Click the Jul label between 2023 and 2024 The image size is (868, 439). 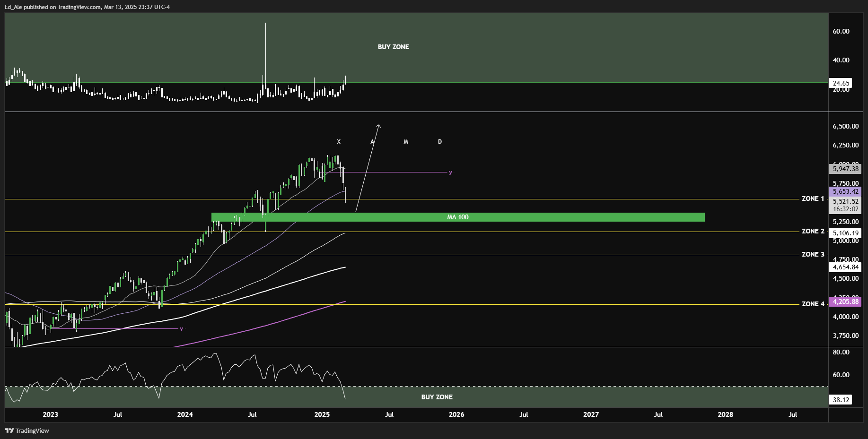[118, 414]
